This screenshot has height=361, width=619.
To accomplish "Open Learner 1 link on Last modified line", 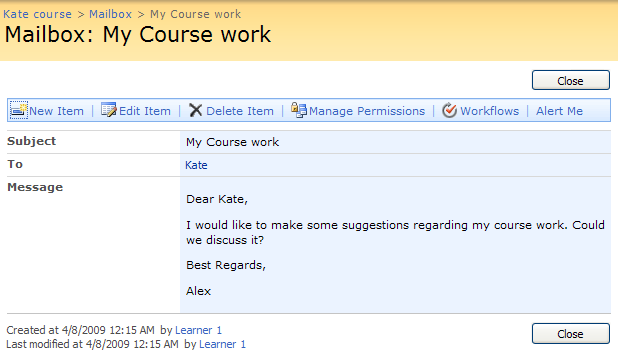I will pos(223,344).
